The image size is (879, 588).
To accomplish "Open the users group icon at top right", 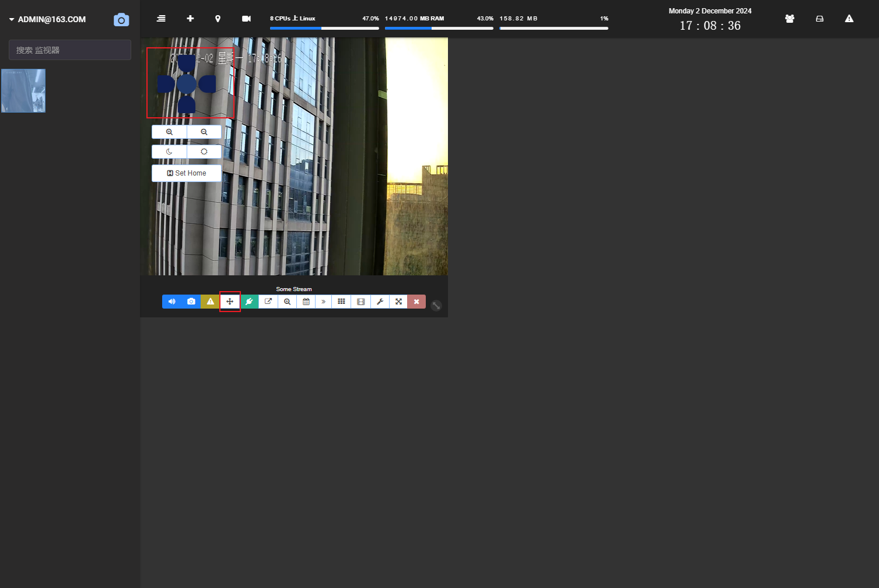I will coord(790,19).
